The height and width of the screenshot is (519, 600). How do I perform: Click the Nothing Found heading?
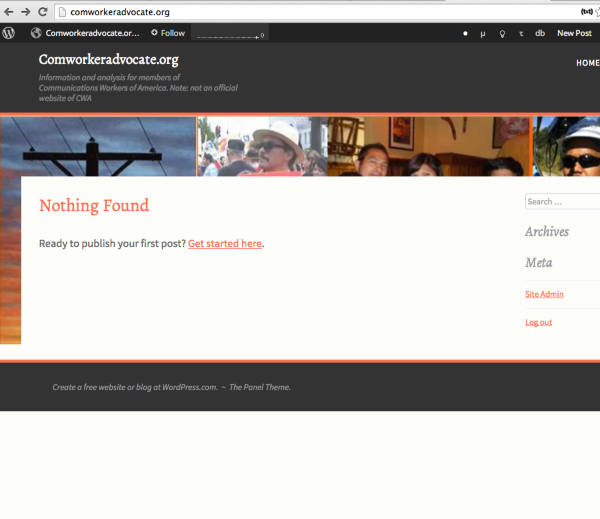pos(94,206)
